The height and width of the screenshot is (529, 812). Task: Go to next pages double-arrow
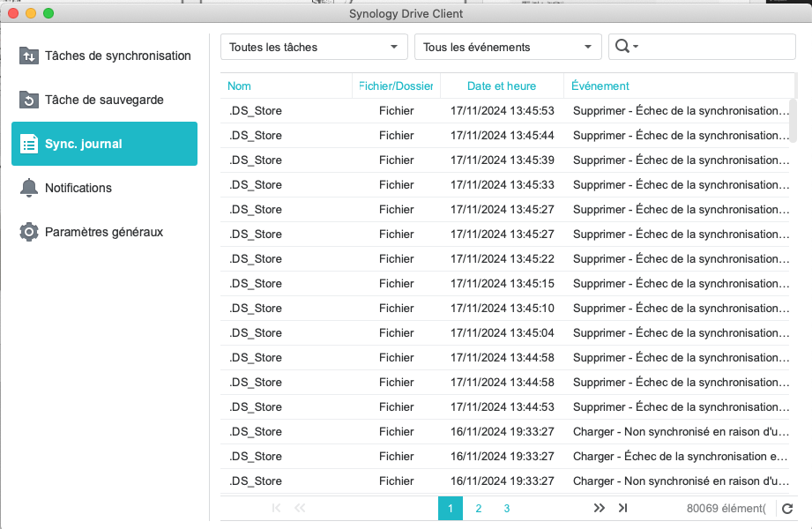click(x=600, y=508)
